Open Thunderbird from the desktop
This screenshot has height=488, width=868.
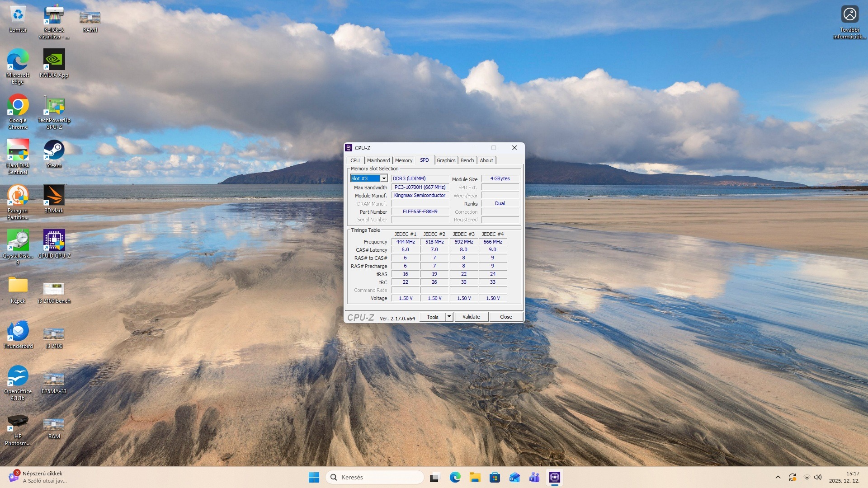pyautogui.click(x=18, y=331)
